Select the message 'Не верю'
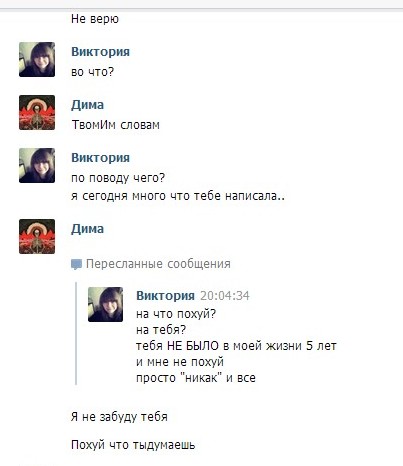Image resolution: width=403 pixels, height=466 pixels. [x=95, y=19]
